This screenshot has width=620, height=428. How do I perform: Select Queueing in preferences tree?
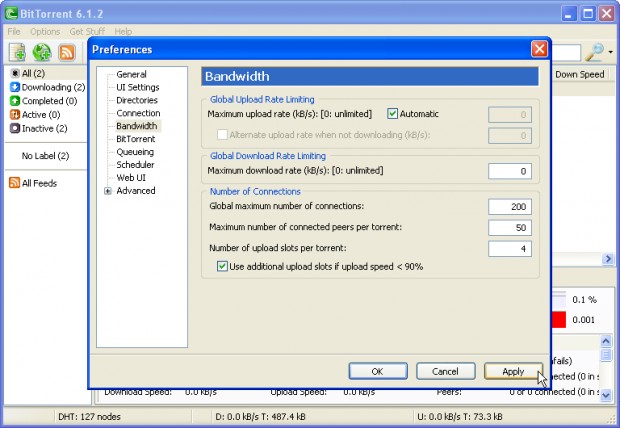pyautogui.click(x=135, y=152)
